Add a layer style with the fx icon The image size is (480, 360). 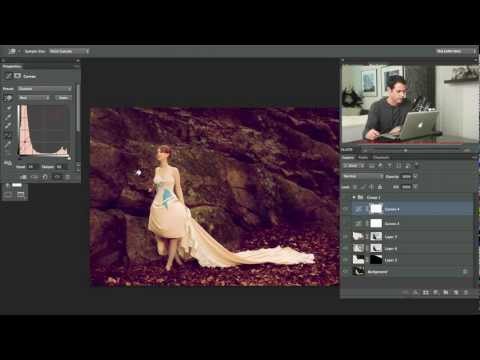[x=415, y=292]
